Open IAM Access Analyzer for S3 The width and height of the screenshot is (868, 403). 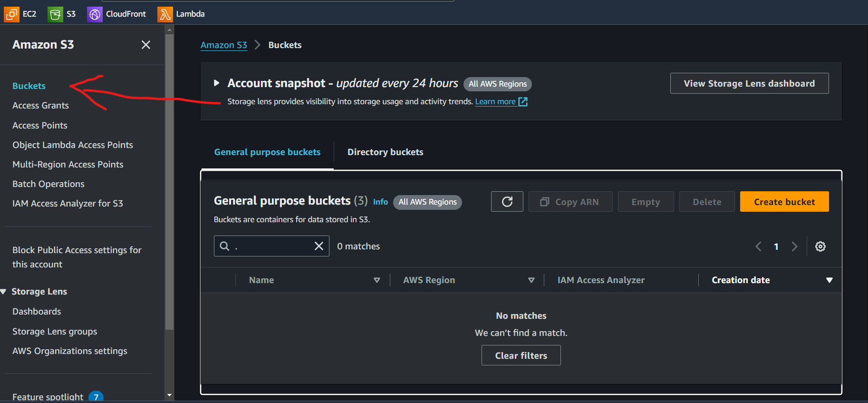coord(68,204)
